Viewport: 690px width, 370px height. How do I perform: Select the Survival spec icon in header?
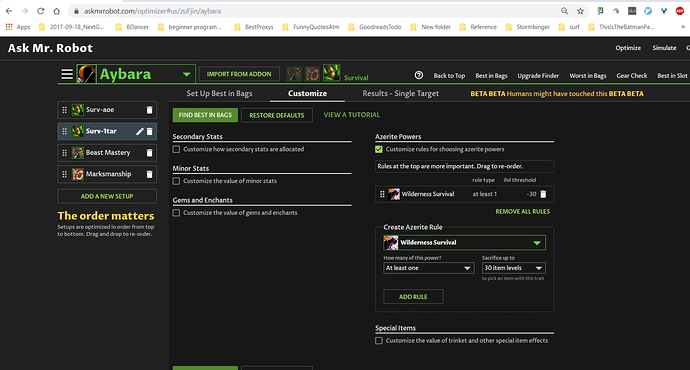click(x=331, y=73)
